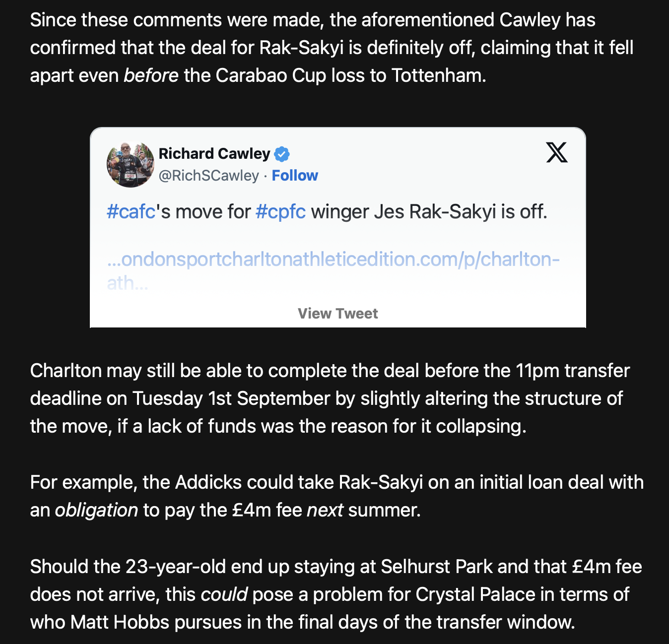Open the #cpfc hashtag

click(x=281, y=212)
